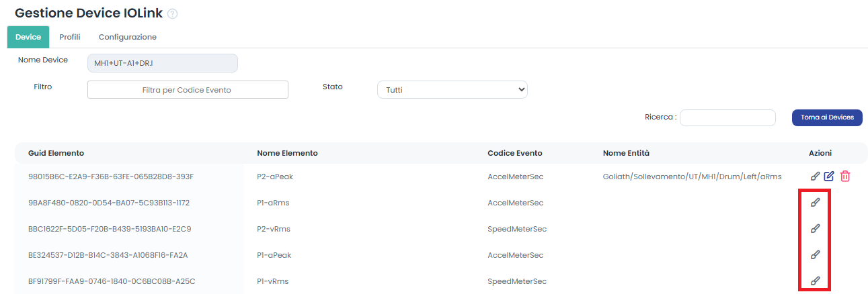Link entity to the P1-aPeak element

(x=815, y=255)
